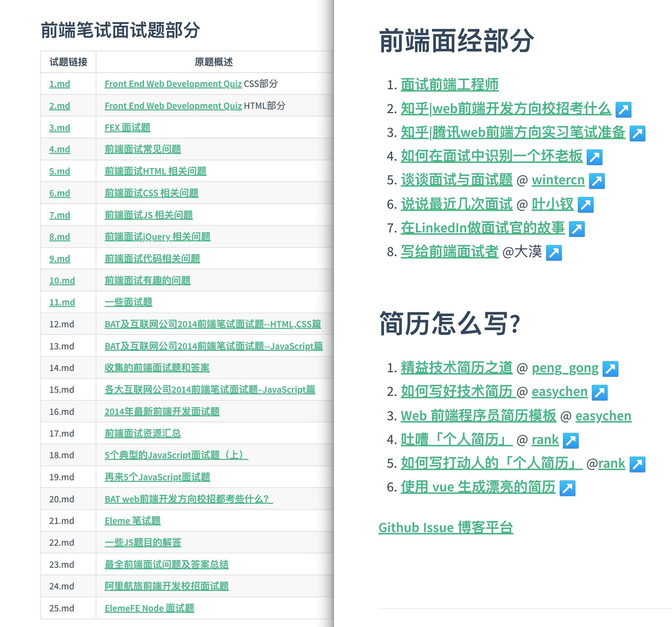Open 前端面试常见问题 link
Viewport: 672px width, 627px height.
tap(143, 149)
